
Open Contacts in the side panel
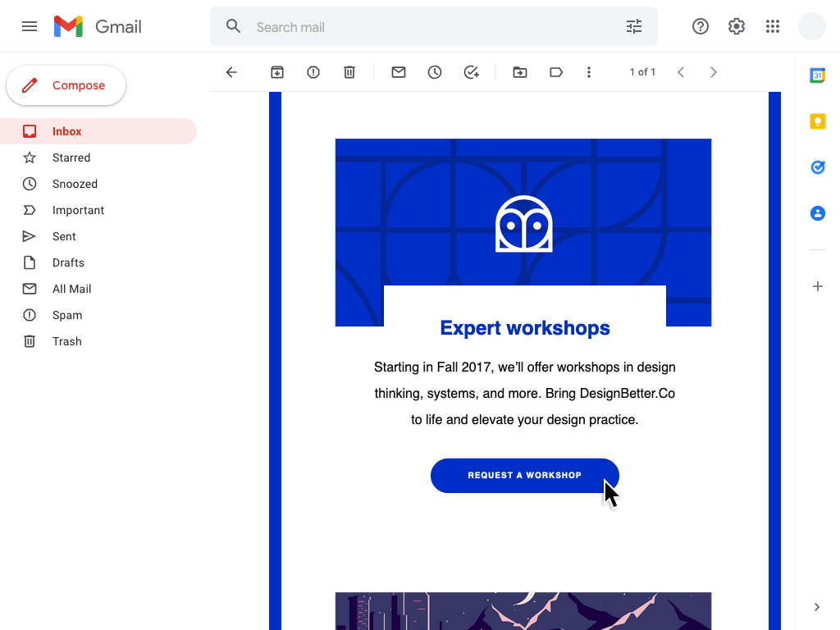point(817,212)
